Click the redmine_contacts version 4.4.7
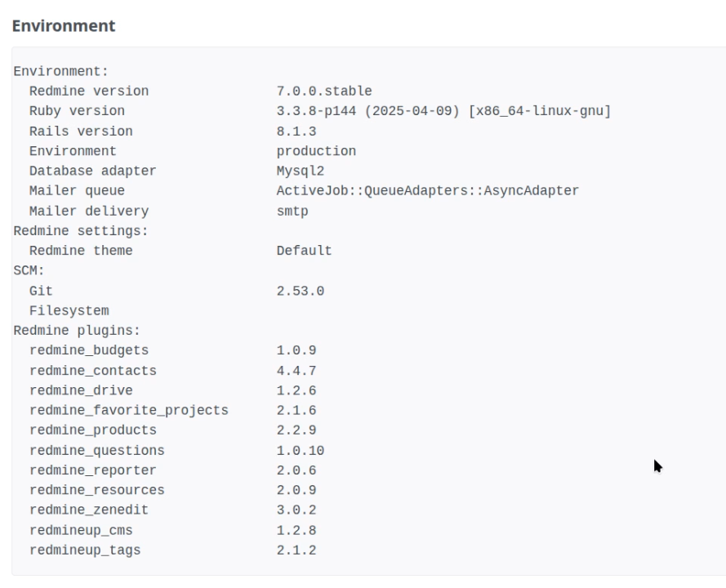Image resolution: width=726 pixels, height=588 pixels. pyautogui.click(x=296, y=372)
